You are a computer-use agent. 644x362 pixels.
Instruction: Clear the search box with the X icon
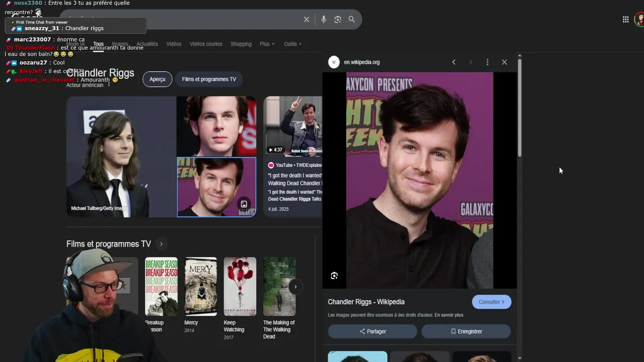click(x=306, y=20)
